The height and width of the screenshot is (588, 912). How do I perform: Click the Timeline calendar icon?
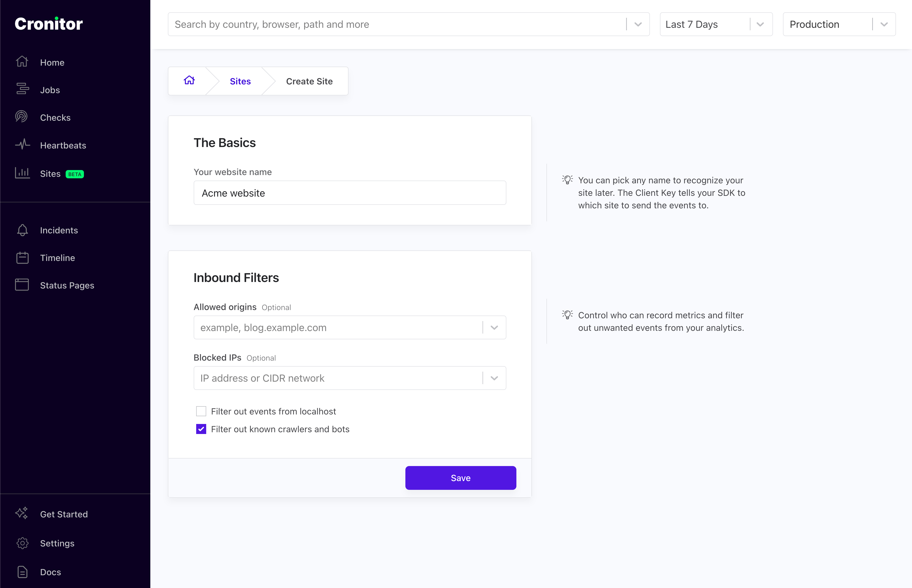click(22, 258)
